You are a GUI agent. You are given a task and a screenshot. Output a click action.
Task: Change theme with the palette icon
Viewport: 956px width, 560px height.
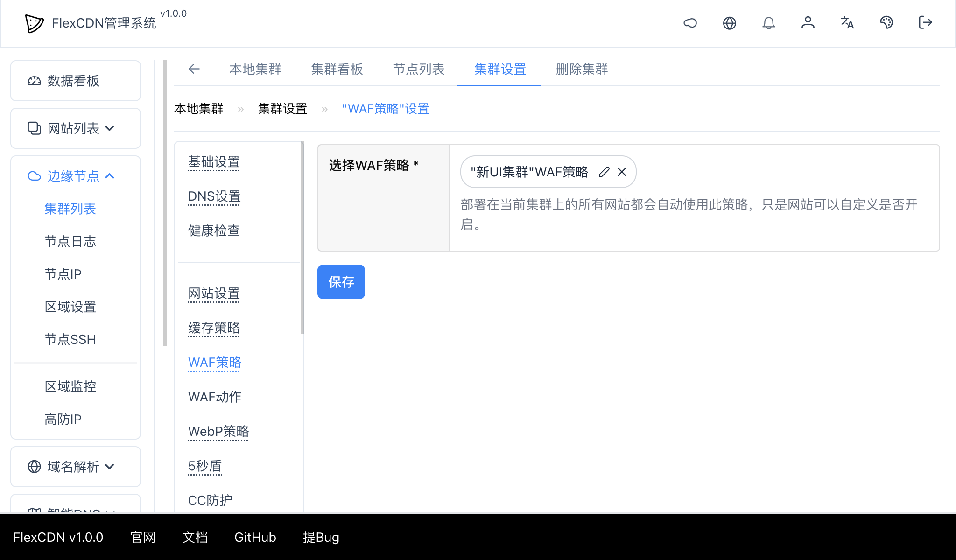point(886,22)
